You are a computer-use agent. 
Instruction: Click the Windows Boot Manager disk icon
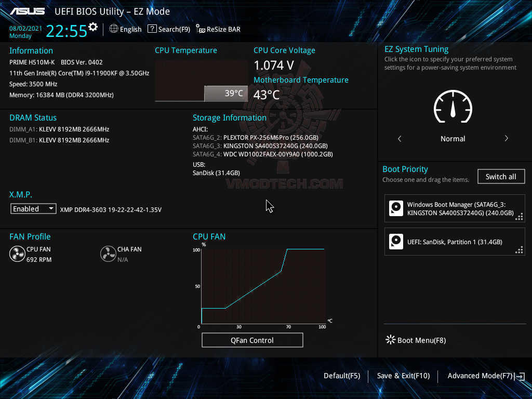click(396, 208)
